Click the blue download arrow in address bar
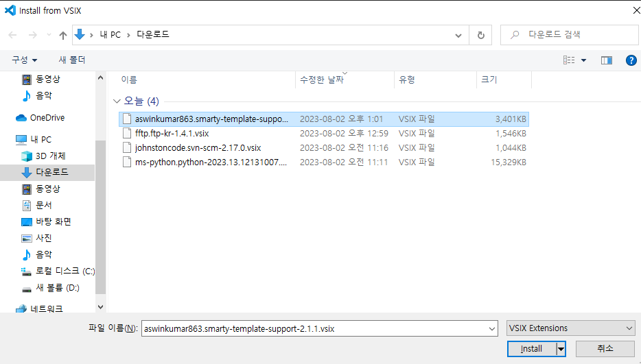The width and height of the screenshot is (641, 364). coord(80,35)
